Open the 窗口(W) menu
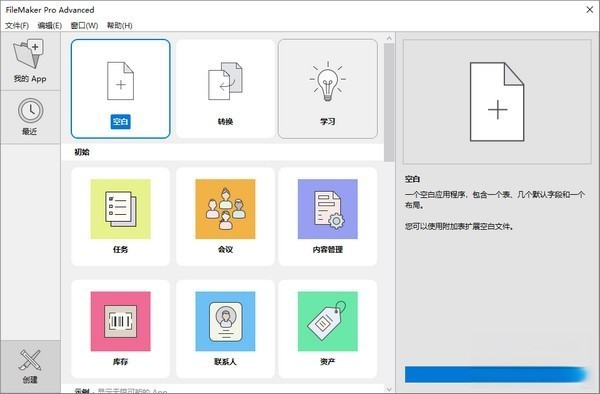This screenshot has height=394, width=600. pyautogui.click(x=84, y=26)
